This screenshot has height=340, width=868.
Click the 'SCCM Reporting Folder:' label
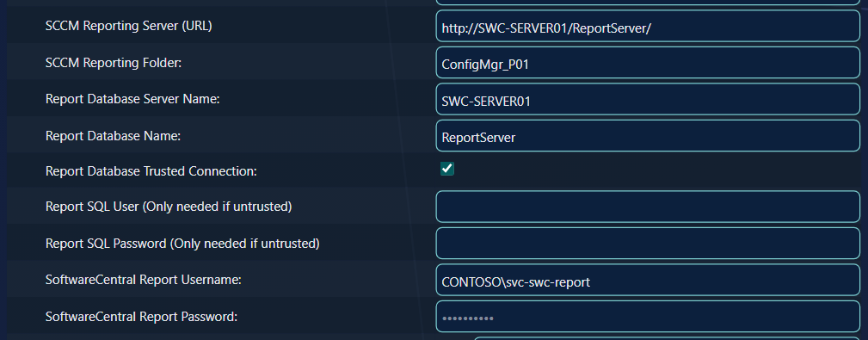point(114,63)
